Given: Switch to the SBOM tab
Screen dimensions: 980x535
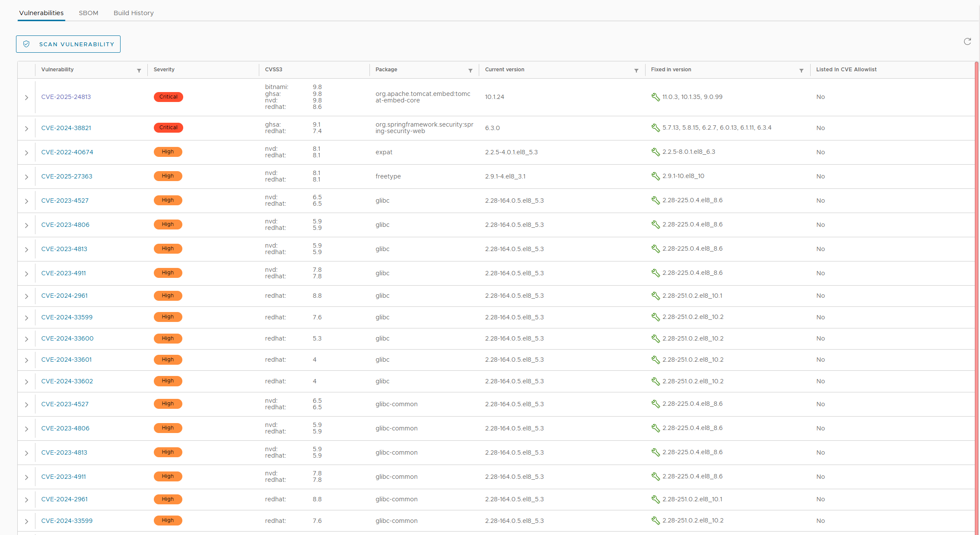Looking at the screenshot, I should tap(89, 13).
